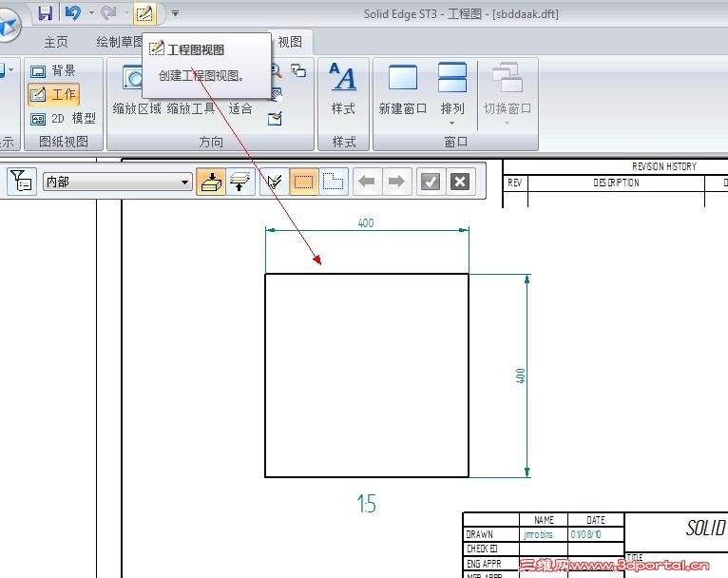Select the 2D 模型 sheet view
Image resolution: width=728 pixels, height=578 pixels.
point(63,119)
